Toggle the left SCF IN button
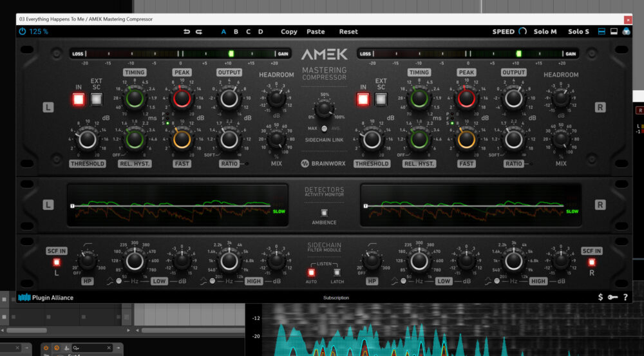The width and height of the screenshot is (644, 356). tap(56, 262)
